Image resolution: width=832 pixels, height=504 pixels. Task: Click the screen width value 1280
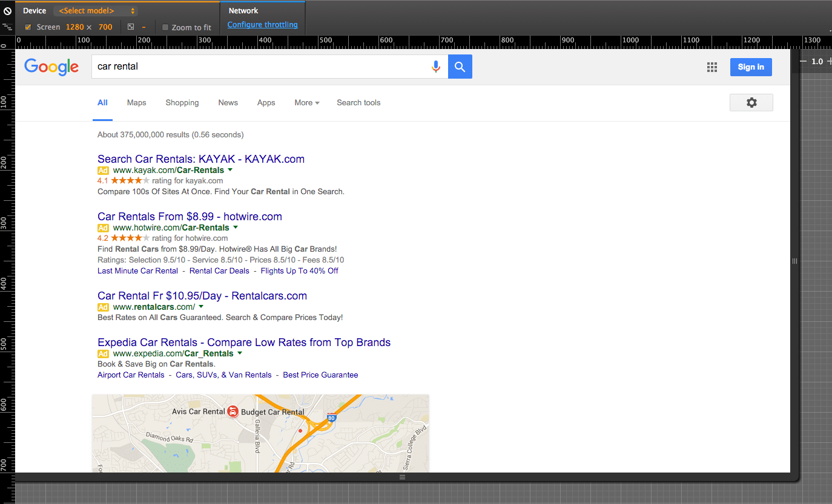(x=75, y=27)
